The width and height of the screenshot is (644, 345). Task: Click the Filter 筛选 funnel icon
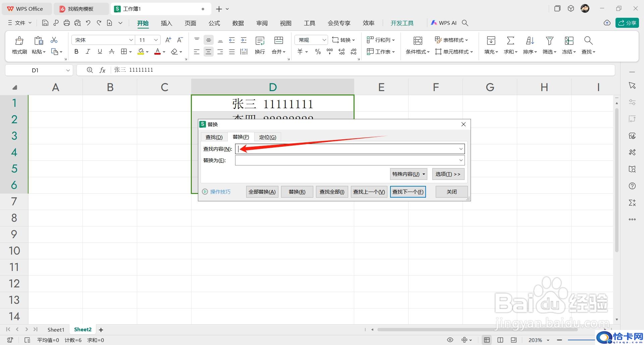[x=549, y=41]
